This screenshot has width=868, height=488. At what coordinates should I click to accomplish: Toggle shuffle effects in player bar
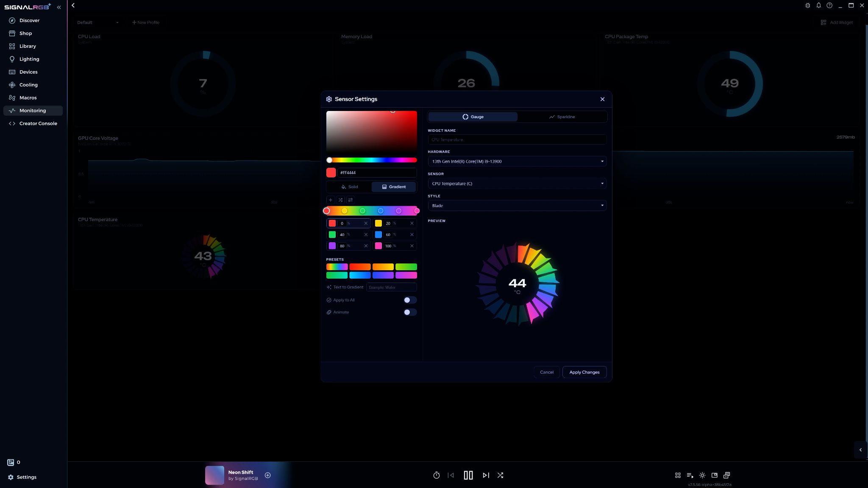point(500,475)
